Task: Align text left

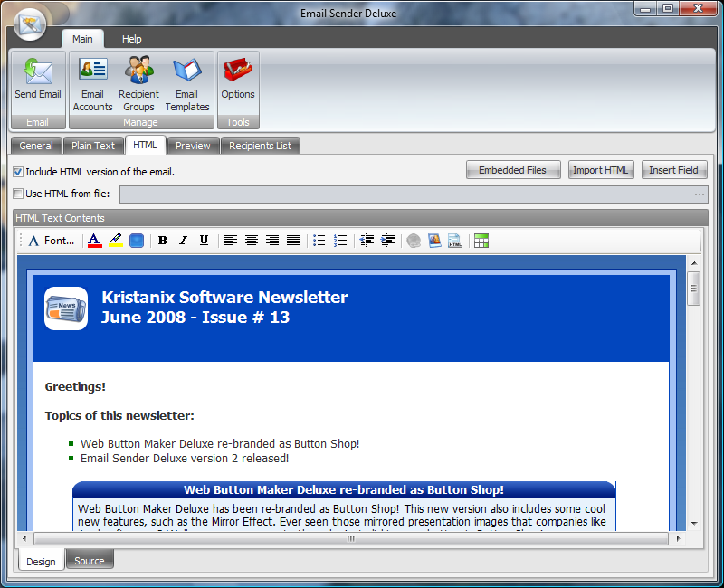Action: (x=231, y=241)
